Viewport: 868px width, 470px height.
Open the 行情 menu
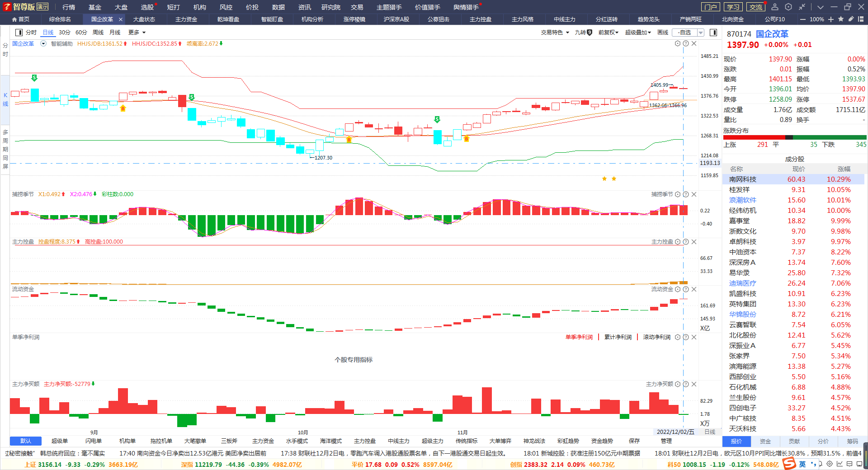(69, 7)
